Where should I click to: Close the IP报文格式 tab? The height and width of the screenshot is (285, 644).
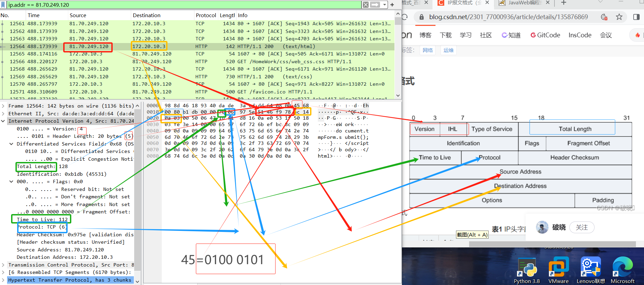coord(487,3)
